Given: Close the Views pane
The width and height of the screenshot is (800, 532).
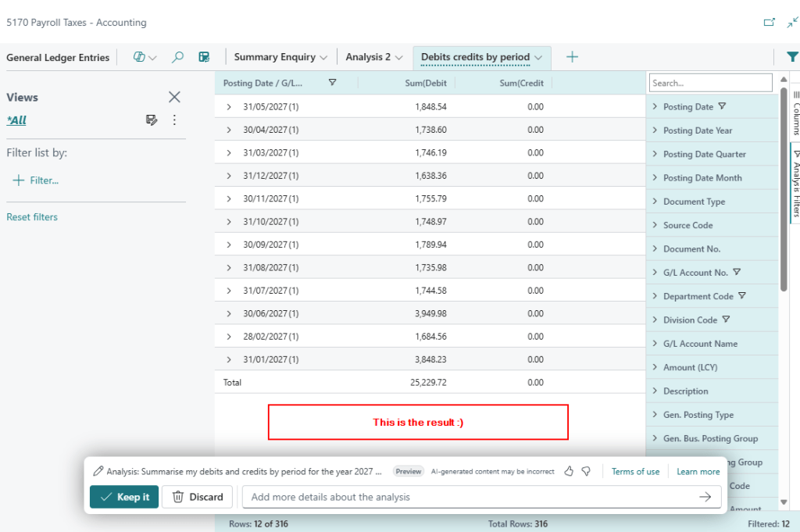Looking at the screenshot, I should pos(174,97).
